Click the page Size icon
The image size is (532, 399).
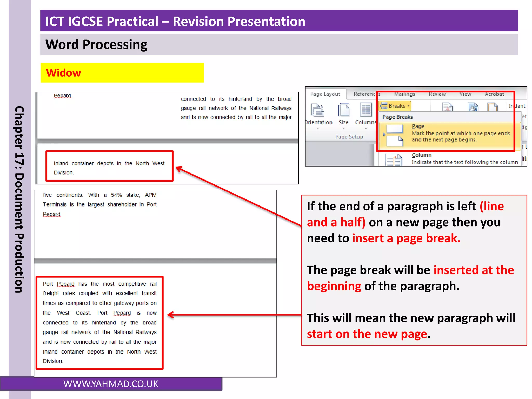(x=343, y=110)
